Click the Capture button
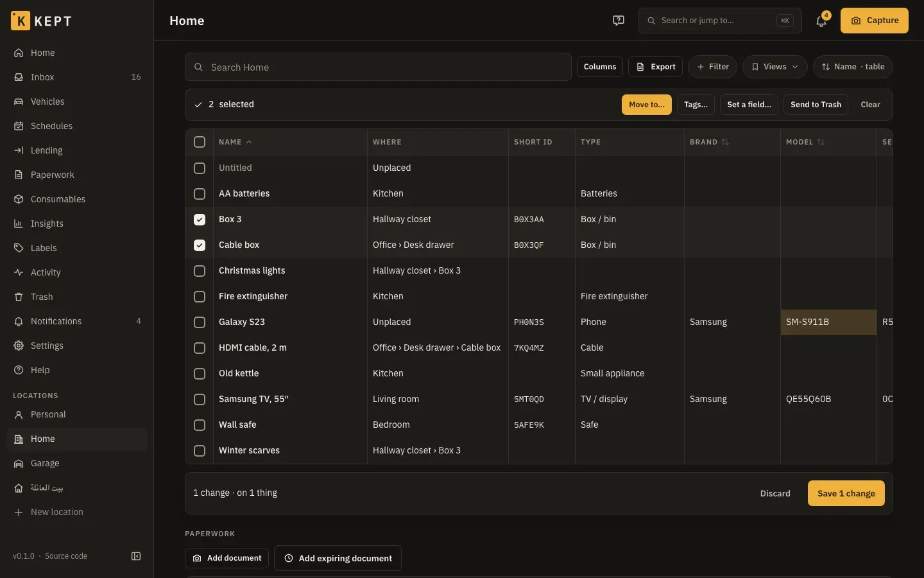 click(874, 21)
